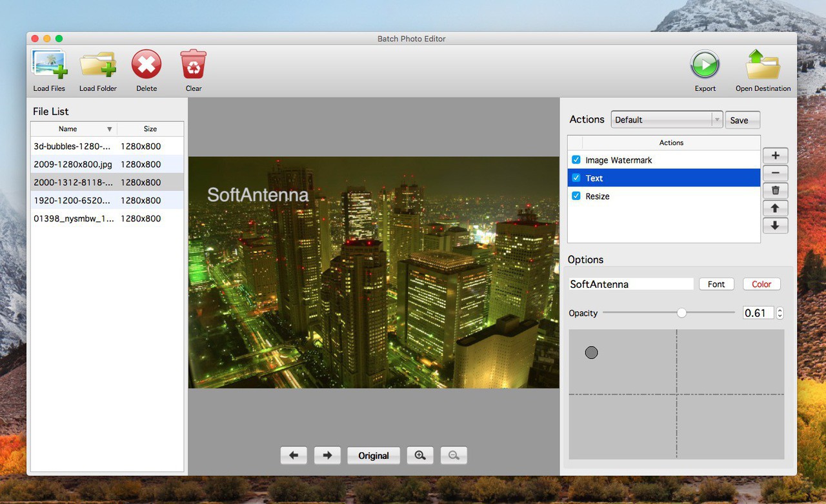
Task: Click the Opacity slider handle
Action: 681,313
